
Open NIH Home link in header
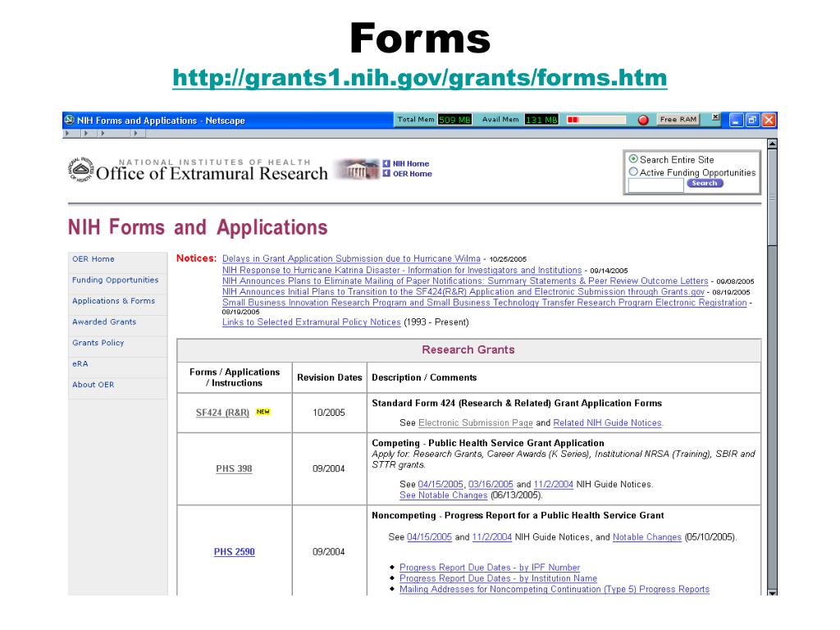tap(411, 163)
